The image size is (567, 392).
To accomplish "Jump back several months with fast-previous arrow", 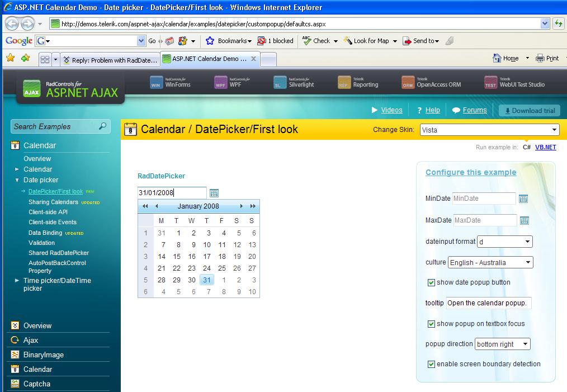I will (145, 206).
